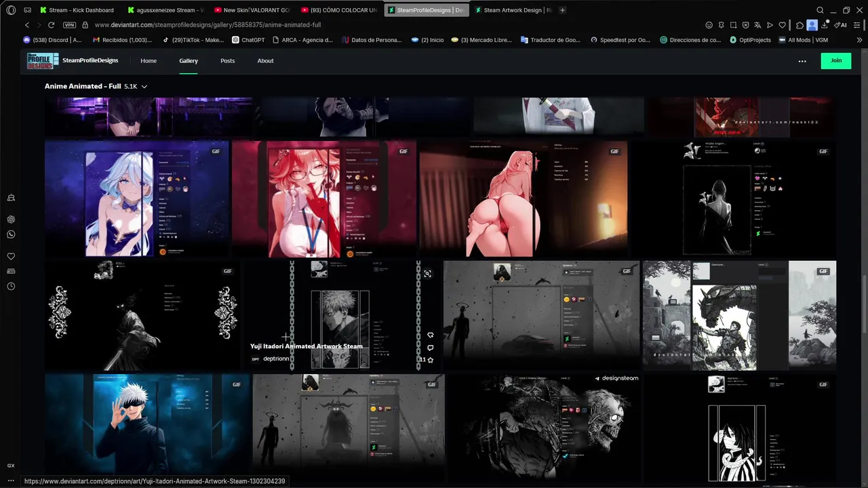This screenshot has width=868, height=488.
Task: Open the three-dot more options menu
Action: (x=802, y=61)
